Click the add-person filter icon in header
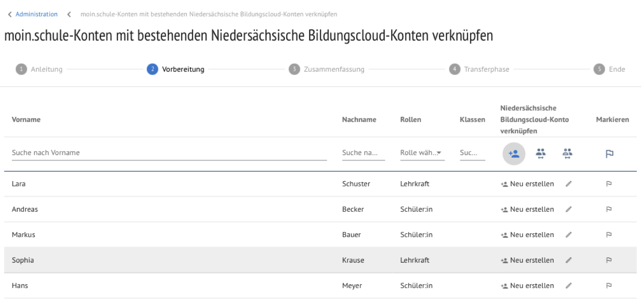This screenshot has width=644, height=306. pyautogui.click(x=513, y=154)
